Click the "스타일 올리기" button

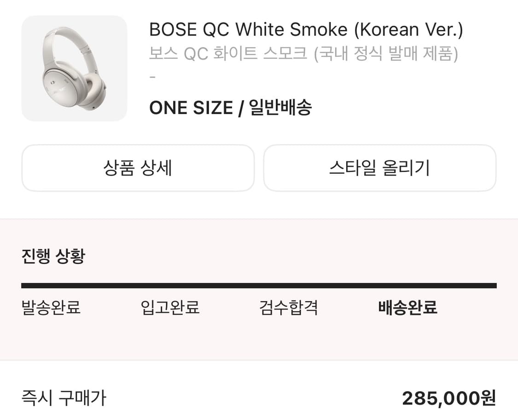tap(379, 167)
